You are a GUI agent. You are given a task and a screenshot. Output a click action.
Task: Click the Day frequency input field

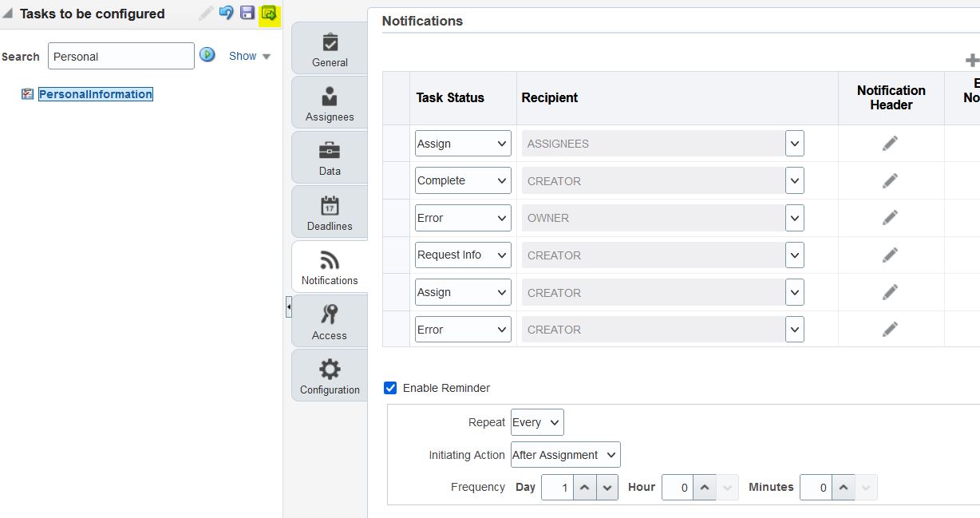pyautogui.click(x=558, y=488)
